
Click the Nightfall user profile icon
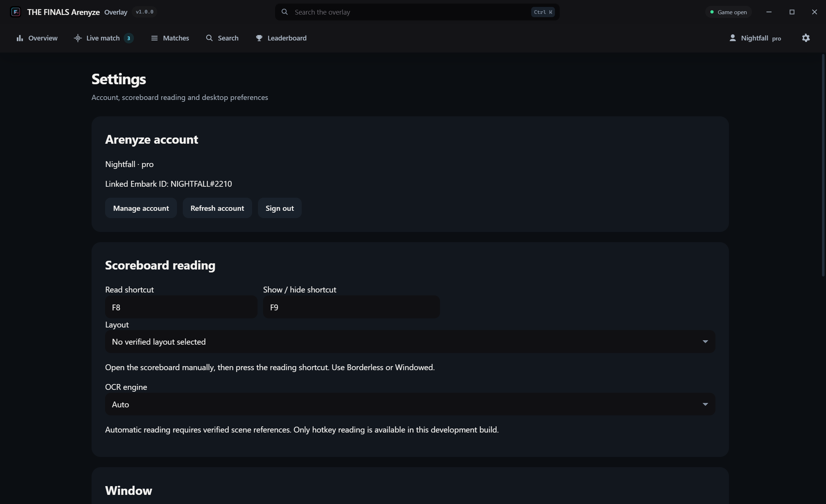pyautogui.click(x=732, y=38)
